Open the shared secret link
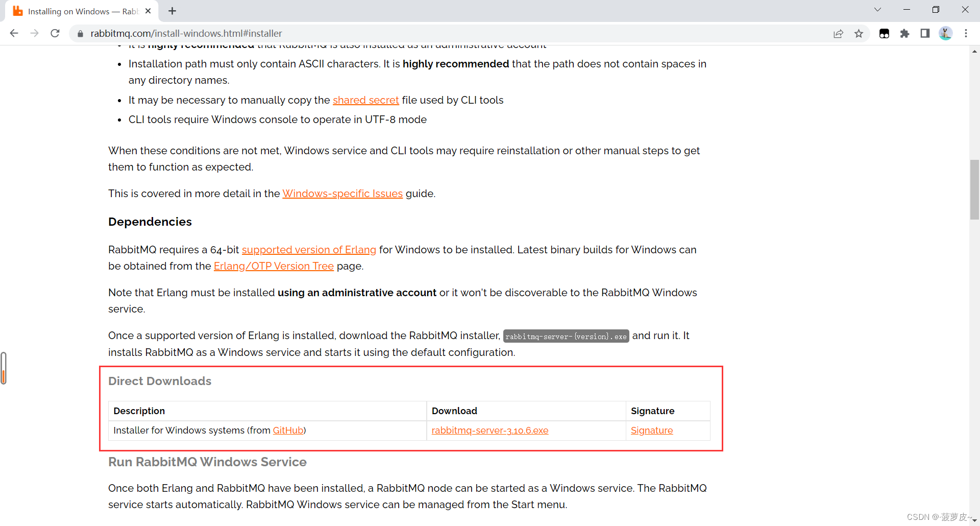 pyautogui.click(x=365, y=100)
